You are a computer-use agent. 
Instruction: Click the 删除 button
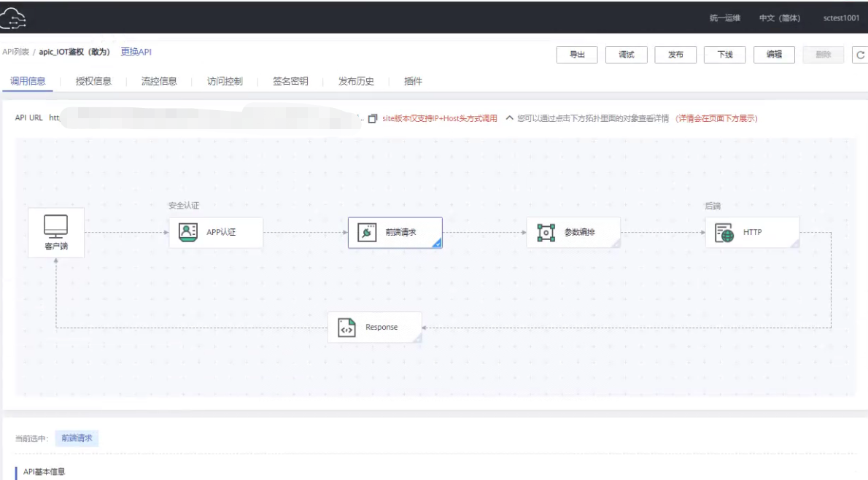pyautogui.click(x=824, y=55)
